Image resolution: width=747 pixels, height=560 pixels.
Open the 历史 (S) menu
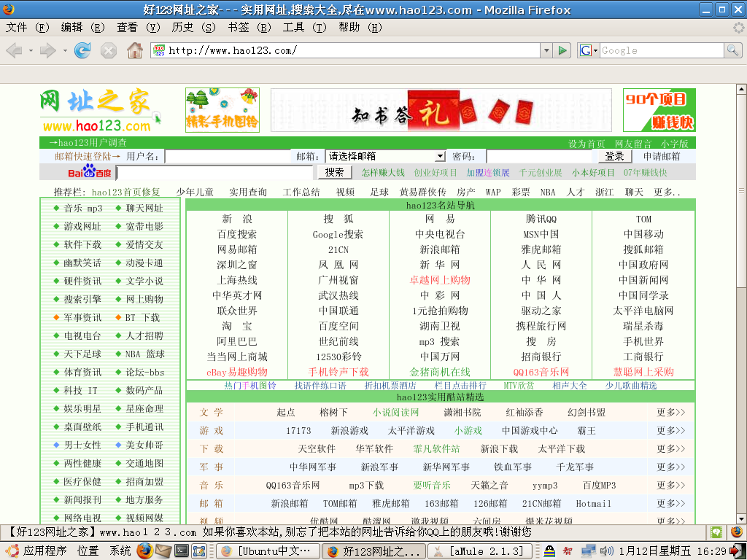[193, 28]
